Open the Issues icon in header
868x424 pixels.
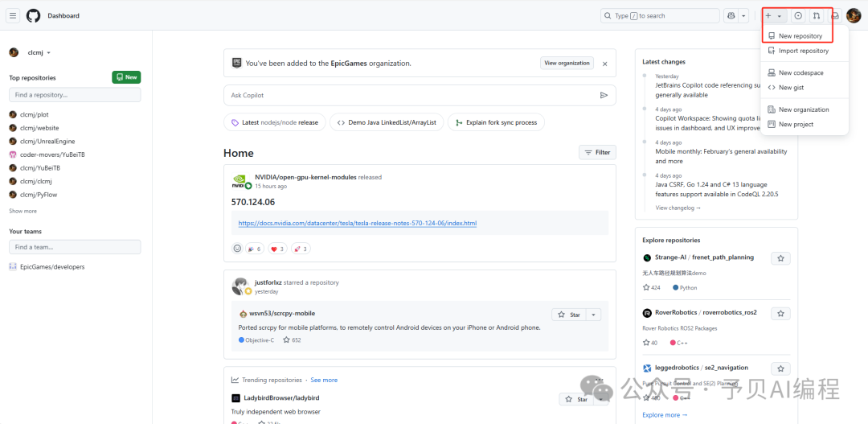coord(798,15)
